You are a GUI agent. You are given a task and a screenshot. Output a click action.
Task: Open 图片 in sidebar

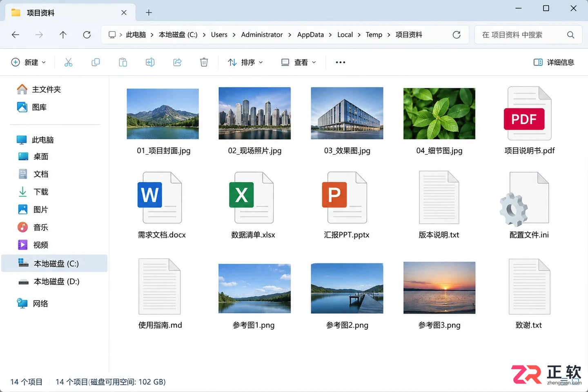coord(33,209)
